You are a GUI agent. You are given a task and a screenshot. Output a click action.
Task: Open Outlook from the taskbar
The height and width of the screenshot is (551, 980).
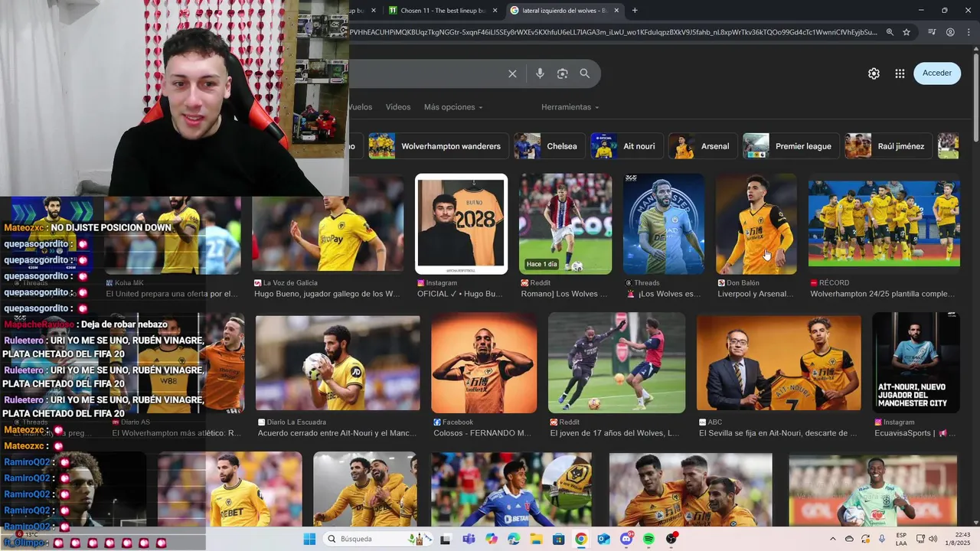coord(603,539)
